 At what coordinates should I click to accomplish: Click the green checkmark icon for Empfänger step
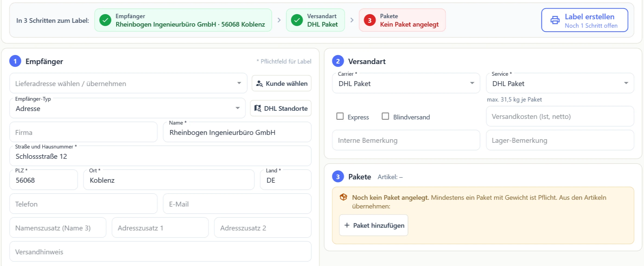[105, 20]
